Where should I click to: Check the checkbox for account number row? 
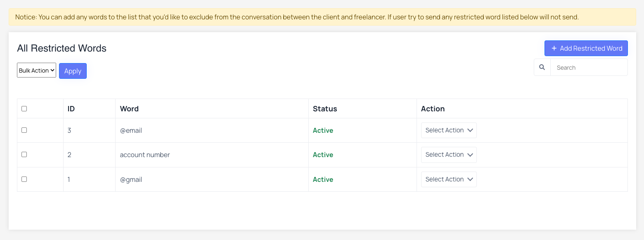pos(24,154)
